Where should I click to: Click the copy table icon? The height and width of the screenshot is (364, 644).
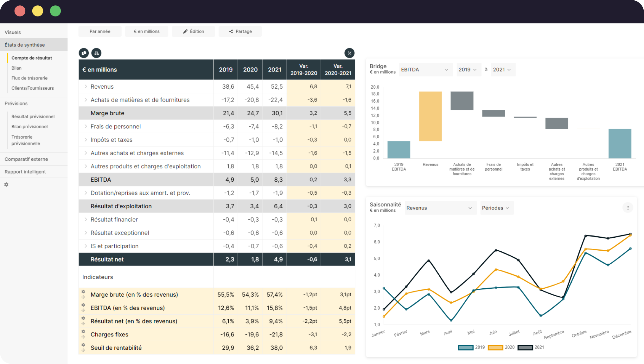[84, 53]
